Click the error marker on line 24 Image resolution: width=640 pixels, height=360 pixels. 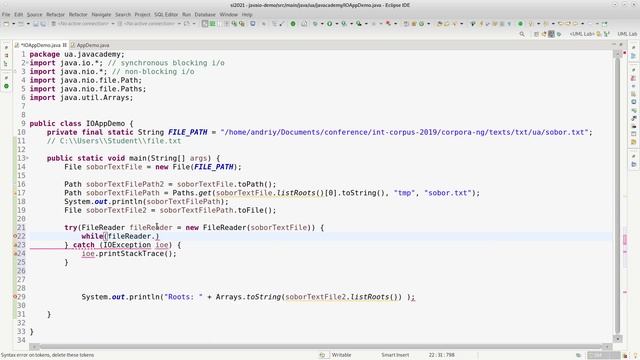coord(16,253)
